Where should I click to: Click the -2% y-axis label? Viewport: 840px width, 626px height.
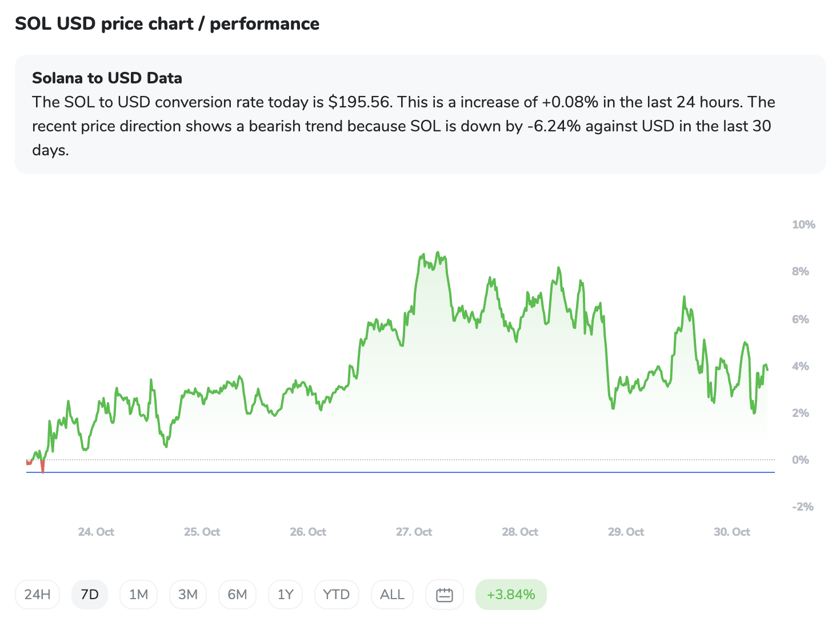pyautogui.click(x=802, y=507)
